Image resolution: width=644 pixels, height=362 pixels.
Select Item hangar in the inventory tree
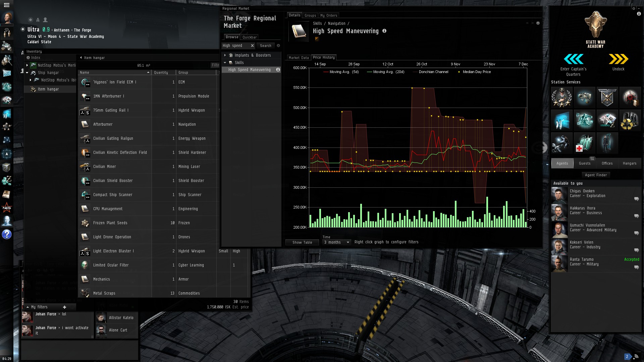point(50,89)
